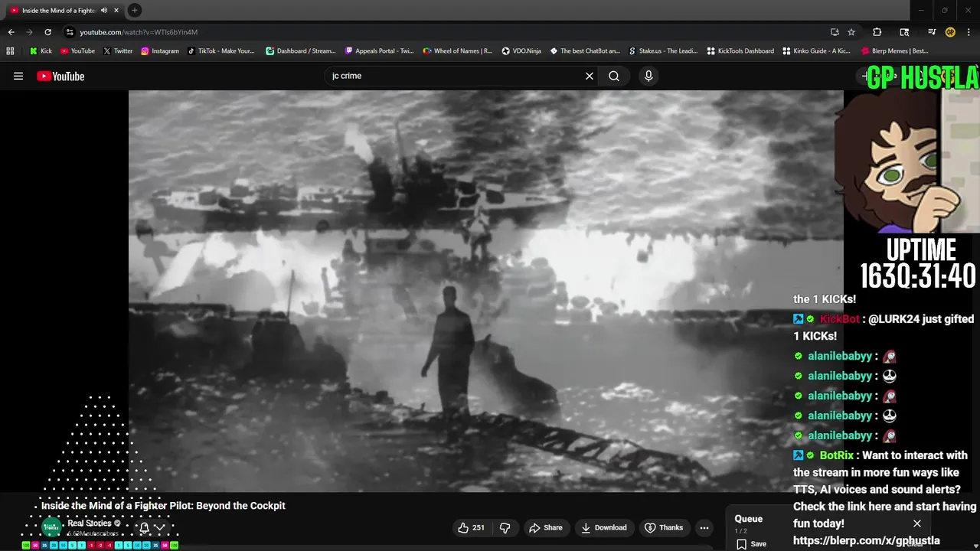Open the Chrome three-dot menu

click(x=968, y=32)
